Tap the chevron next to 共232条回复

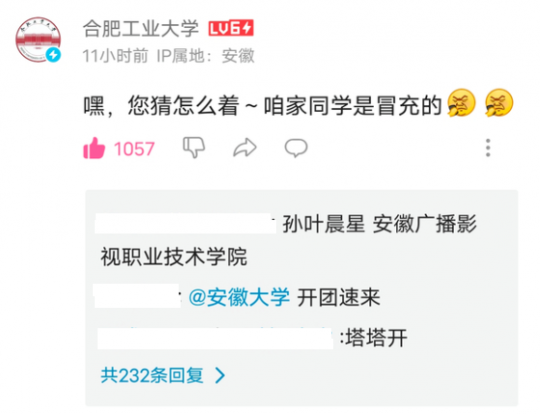[220, 375]
